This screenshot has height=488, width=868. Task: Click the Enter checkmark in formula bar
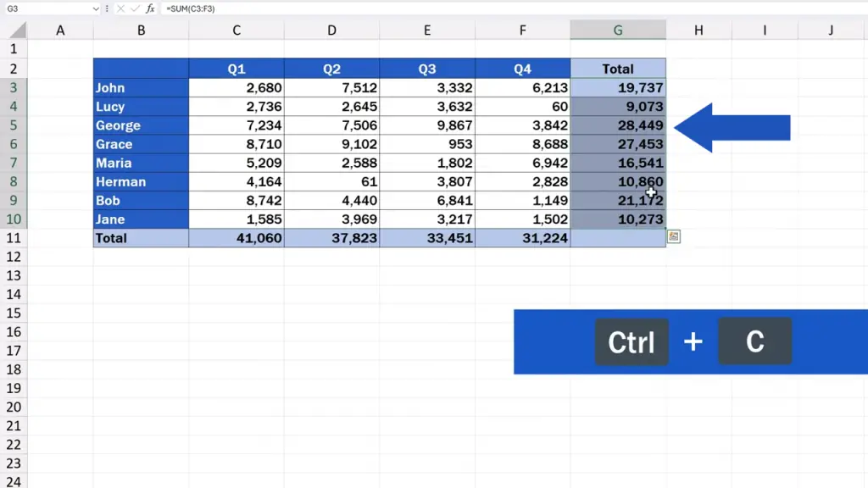coord(135,8)
